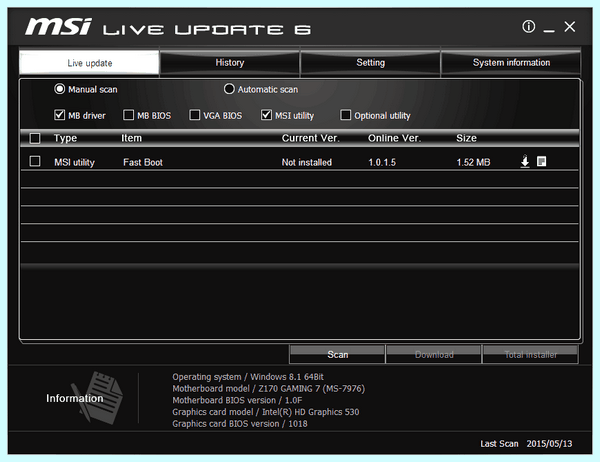This screenshot has height=462, width=600.
Task: Click the Motherboard BIOS version 1.0F line
Action: [237, 400]
